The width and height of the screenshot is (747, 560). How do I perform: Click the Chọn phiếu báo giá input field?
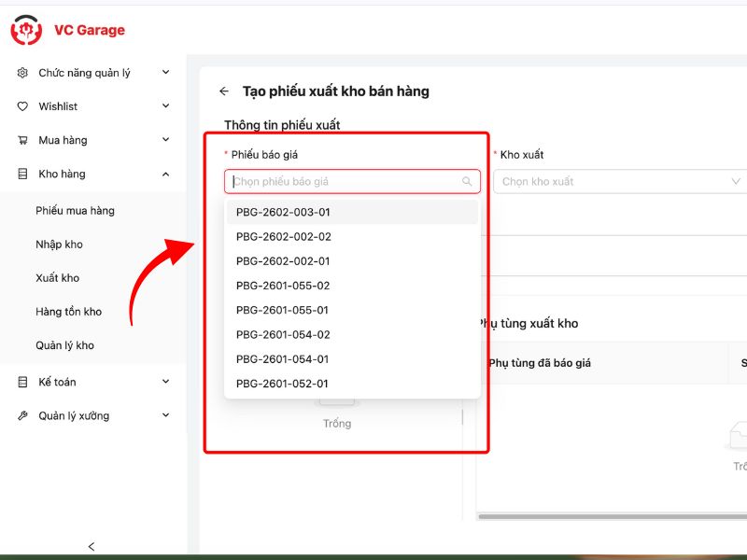[344, 182]
